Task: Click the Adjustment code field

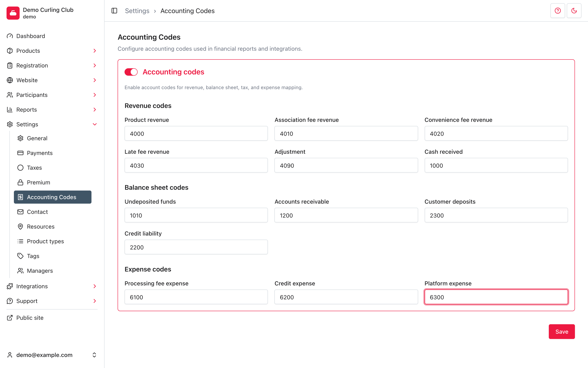Action: [x=346, y=165]
